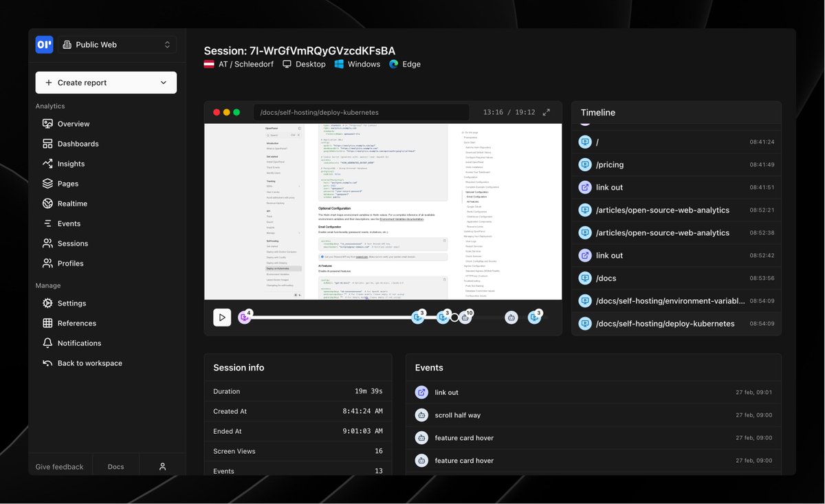This screenshot has height=504, width=825.
Task: Click the Realtime globe icon
Action: (x=47, y=204)
